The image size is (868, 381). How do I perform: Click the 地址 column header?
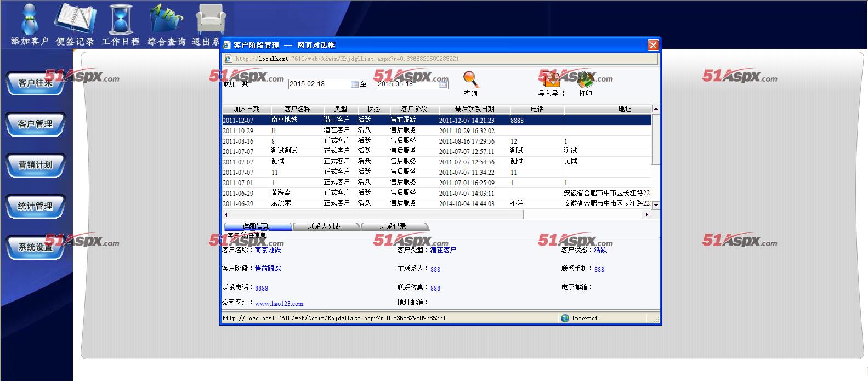pyautogui.click(x=625, y=109)
